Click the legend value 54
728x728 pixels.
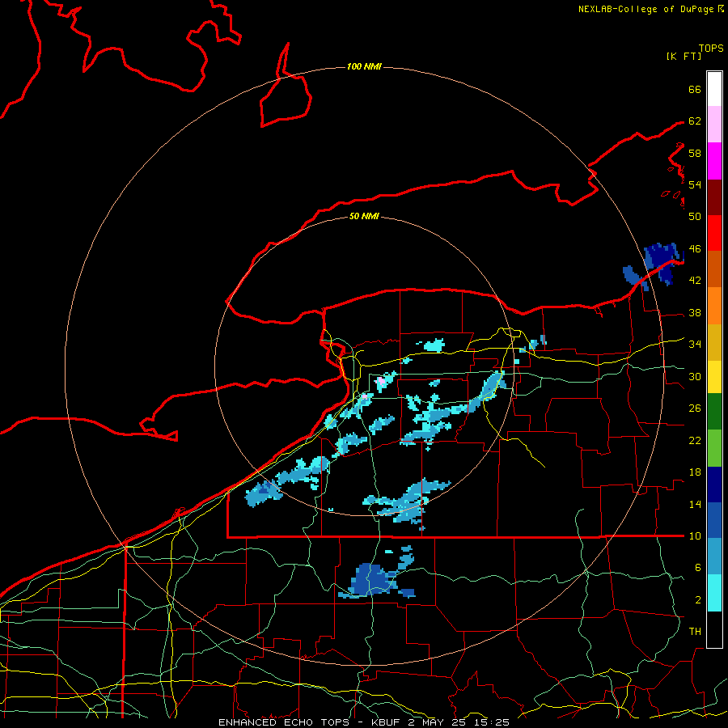point(695,184)
